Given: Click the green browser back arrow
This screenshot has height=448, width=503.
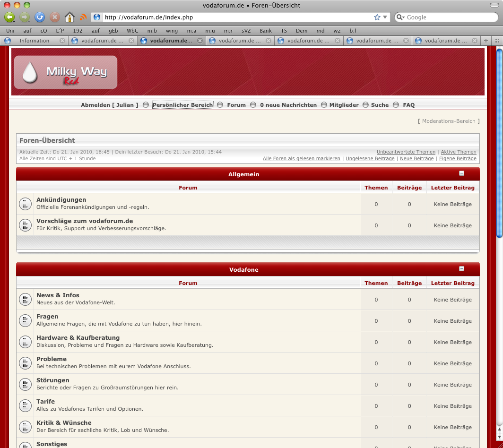Looking at the screenshot, I should click(x=9, y=17).
